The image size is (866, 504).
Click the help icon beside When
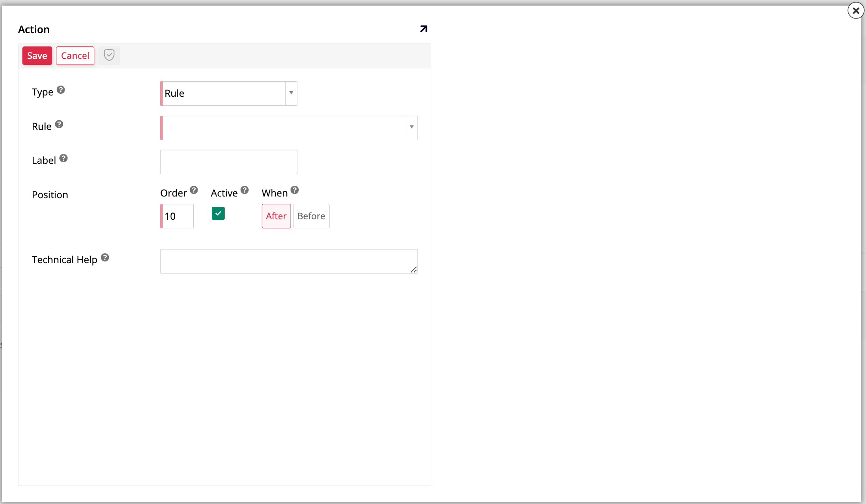pos(295,189)
